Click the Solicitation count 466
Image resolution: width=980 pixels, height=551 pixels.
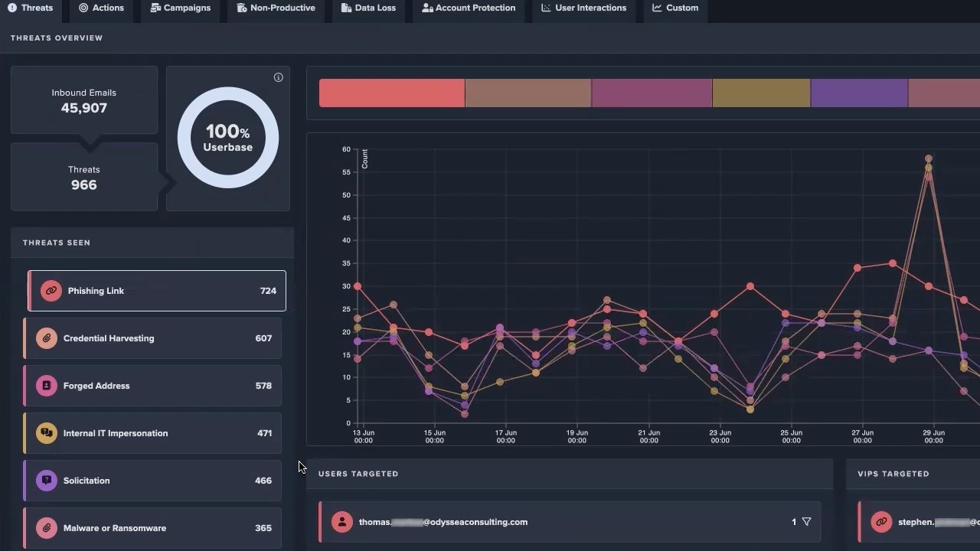click(263, 481)
